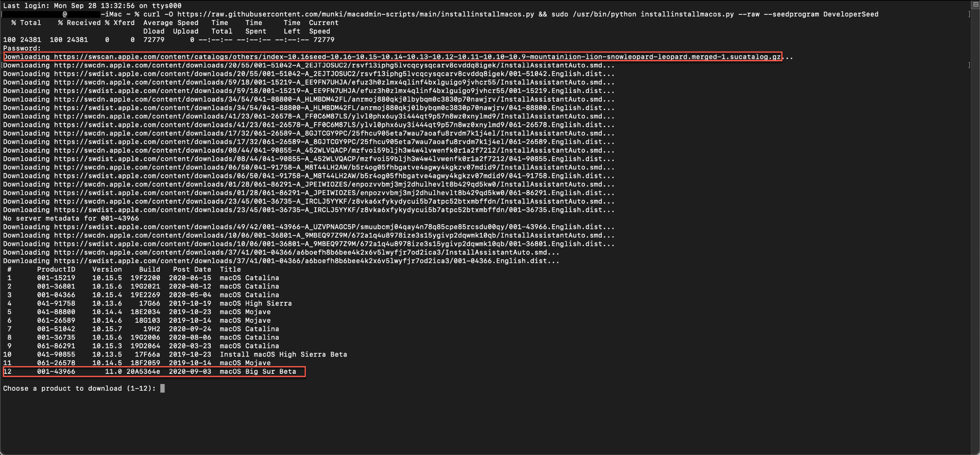Click the 'Title' column header

pyautogui.click(x=230, y=270)
